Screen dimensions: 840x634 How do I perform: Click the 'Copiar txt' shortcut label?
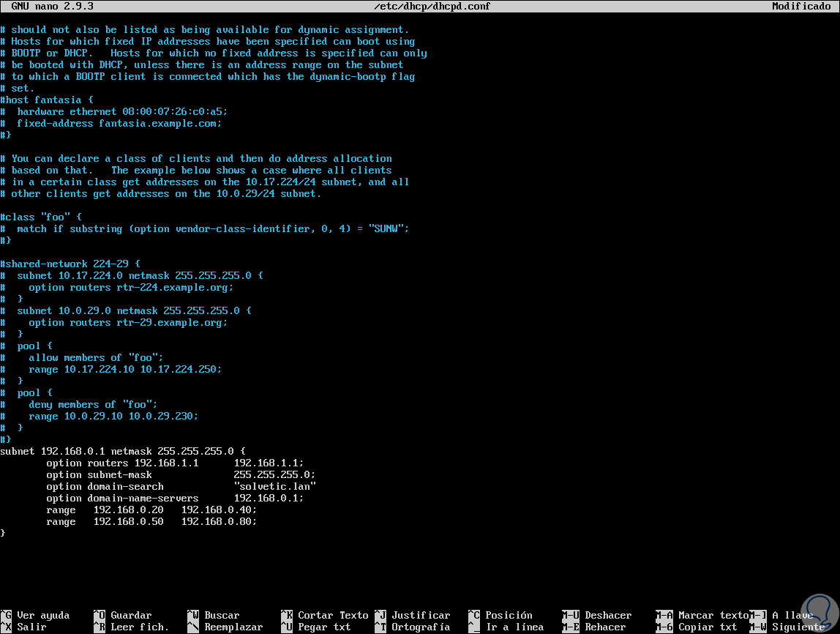[707, 627]
